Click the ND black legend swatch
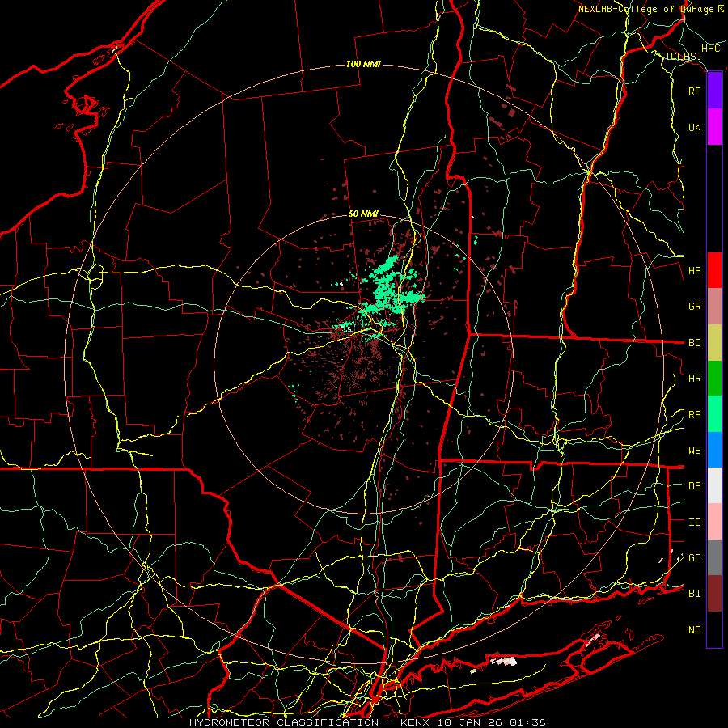The width and height of the screenshot is (728, 728). click(x=714, y=629)
